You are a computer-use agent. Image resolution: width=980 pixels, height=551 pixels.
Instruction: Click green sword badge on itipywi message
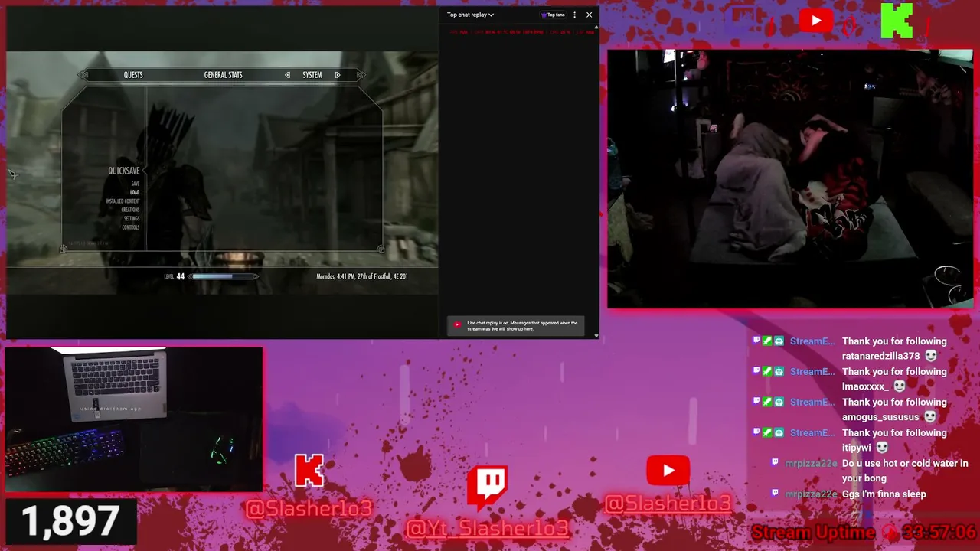click(x=767, y=433)
